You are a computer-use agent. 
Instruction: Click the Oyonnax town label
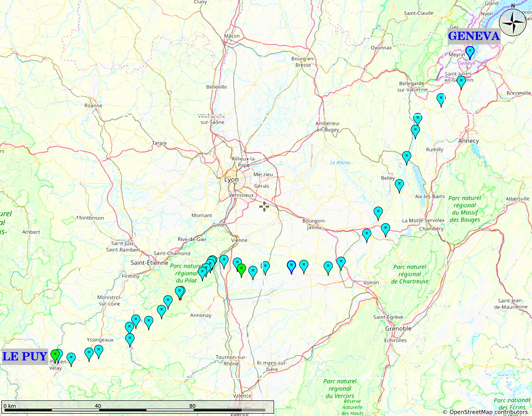pos(381,48)
